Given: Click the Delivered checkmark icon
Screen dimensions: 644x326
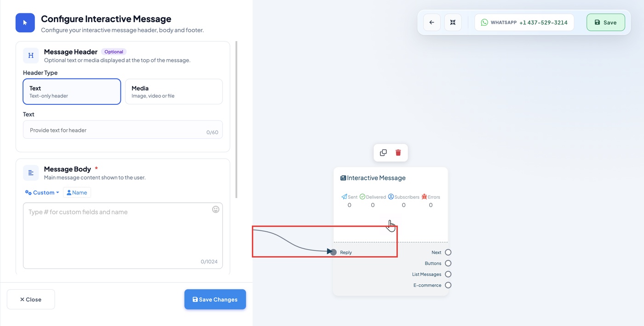Looking at the screenshot, I should point(362,197).
